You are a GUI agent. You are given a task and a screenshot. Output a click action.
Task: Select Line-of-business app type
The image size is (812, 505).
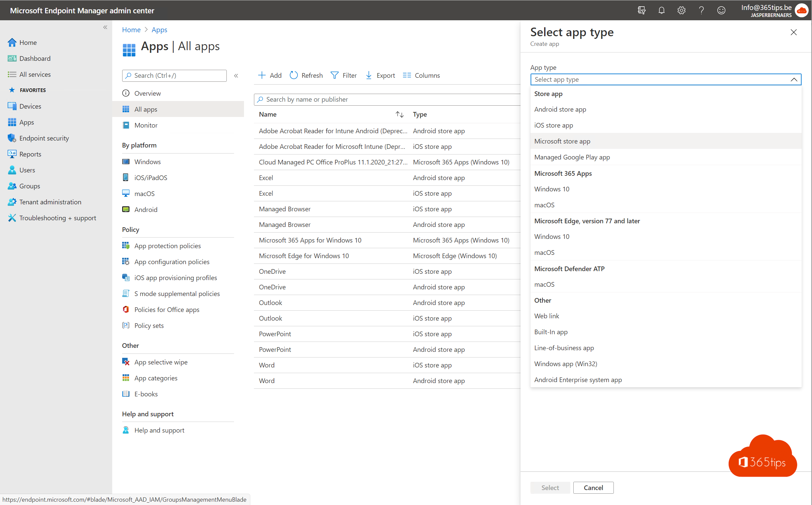(563, 347)
